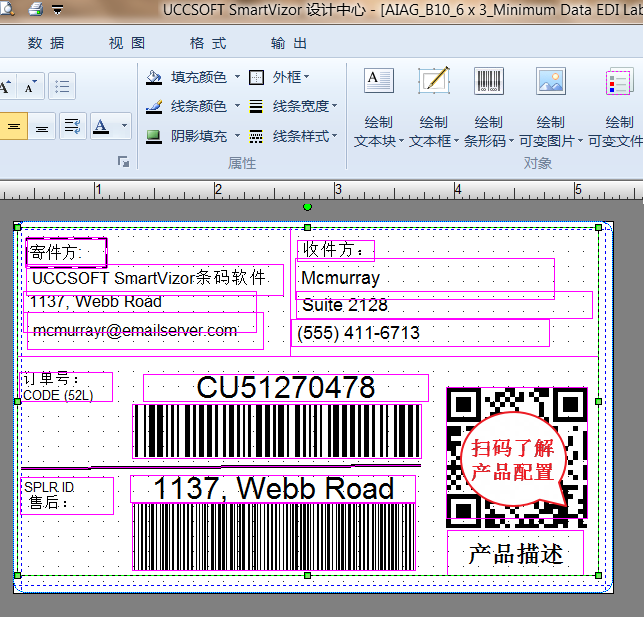644x617 pixels.
Task: Open the 格式 ribbon tab
Action: [208, 43]
